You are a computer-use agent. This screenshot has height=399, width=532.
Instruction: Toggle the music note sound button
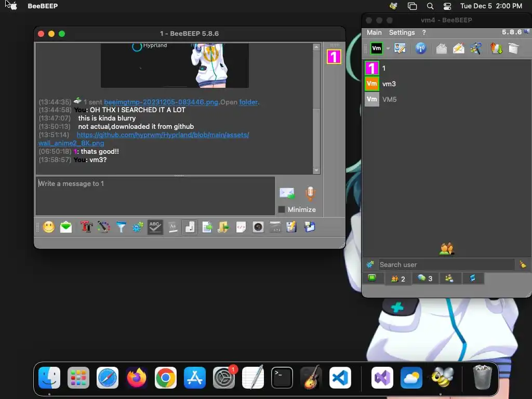[x=190, y=227]
